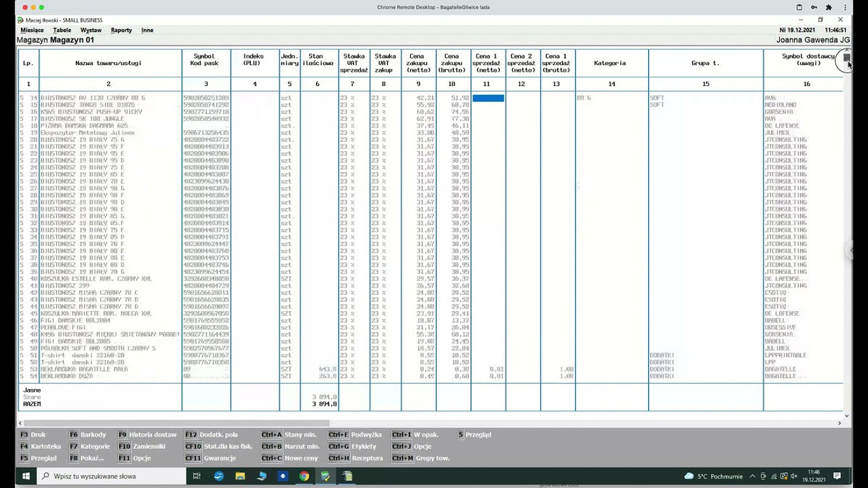Open the Chrome extensions puzzle icon

[x=829, y=7]
